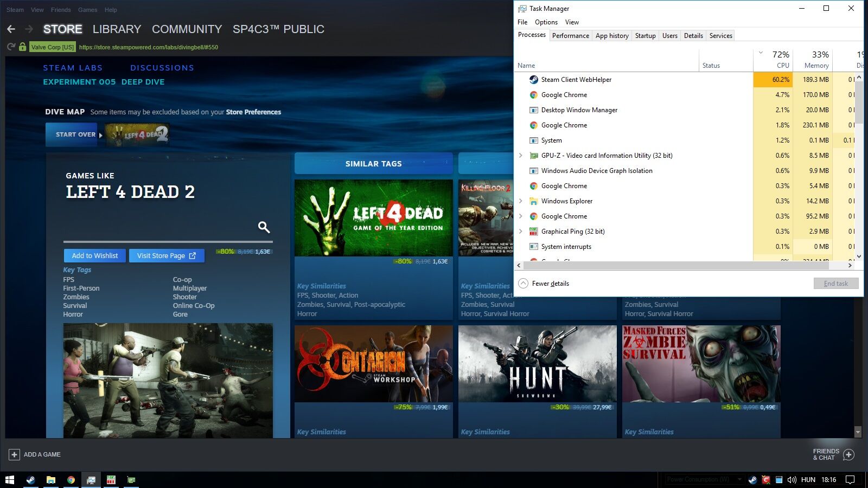Click the red tray icon beside Steam

766,480
